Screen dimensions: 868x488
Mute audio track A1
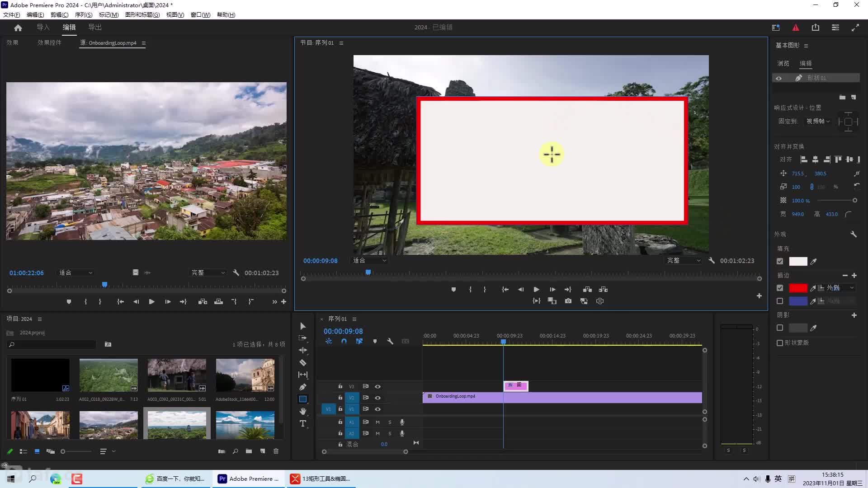(377, 422)
